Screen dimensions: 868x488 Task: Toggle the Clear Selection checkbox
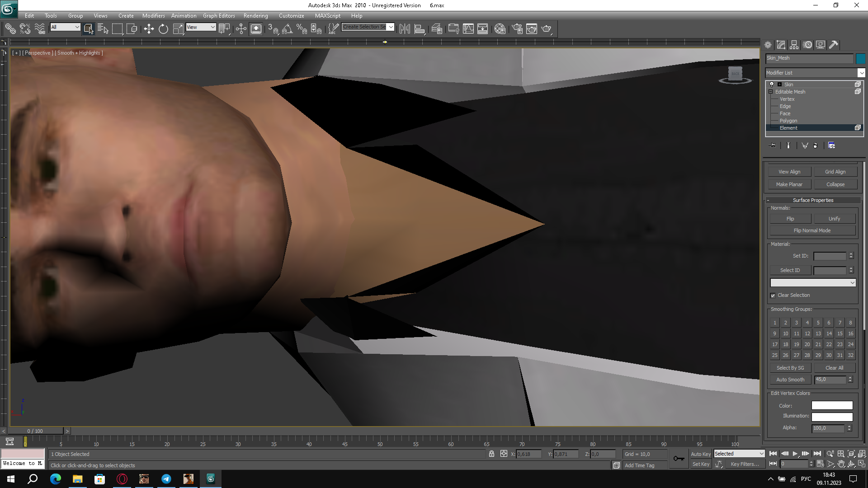click(773, 296)
